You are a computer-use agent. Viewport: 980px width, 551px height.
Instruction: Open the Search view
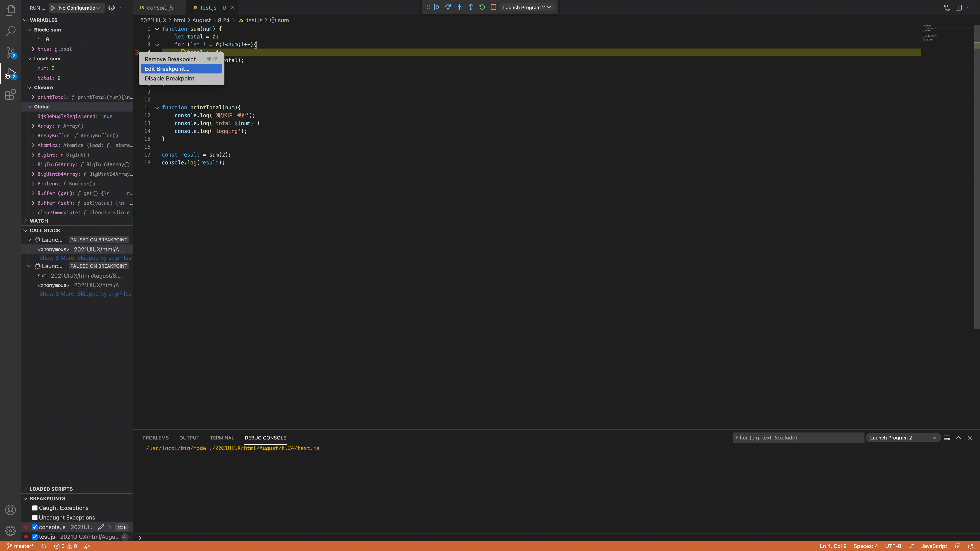[x=10, y=31]
